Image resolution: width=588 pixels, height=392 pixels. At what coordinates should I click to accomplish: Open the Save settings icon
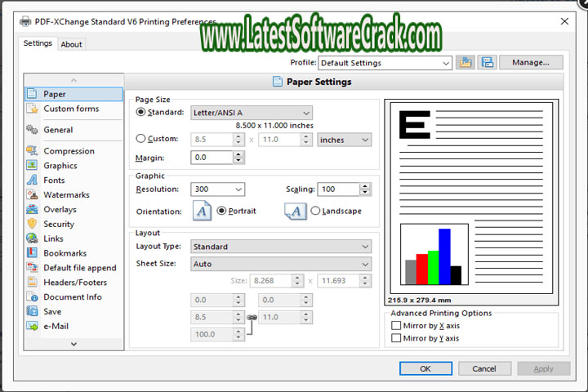(x=32, y=311)
